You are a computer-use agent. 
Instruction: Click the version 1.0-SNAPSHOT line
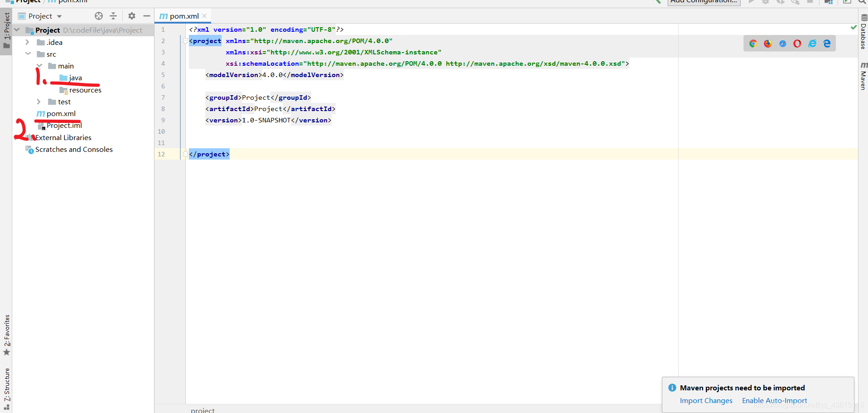click(x=269, y=120)
